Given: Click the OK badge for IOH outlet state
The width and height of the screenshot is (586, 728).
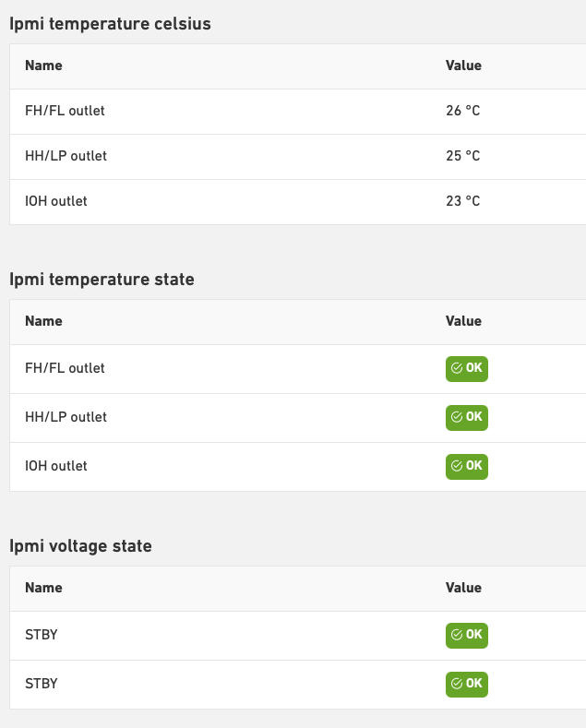Looking at the screenshot, I should [x=466, y=466].
